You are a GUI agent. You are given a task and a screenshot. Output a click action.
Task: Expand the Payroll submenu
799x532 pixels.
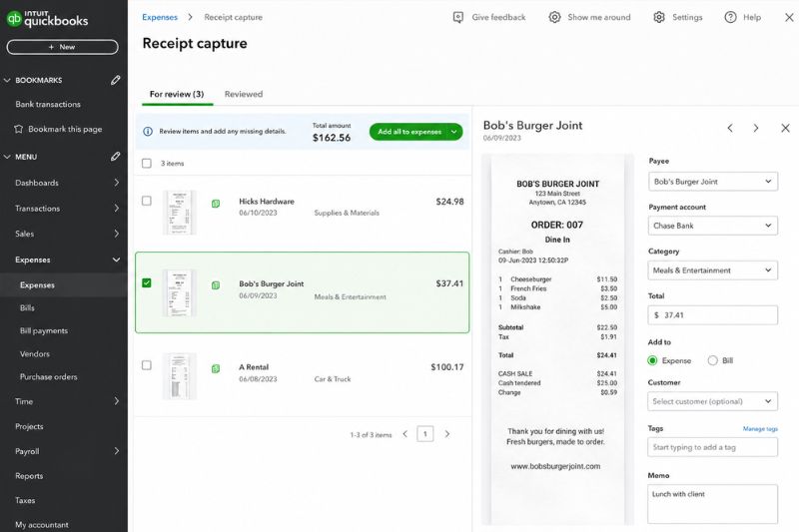(x=116, y=451)
